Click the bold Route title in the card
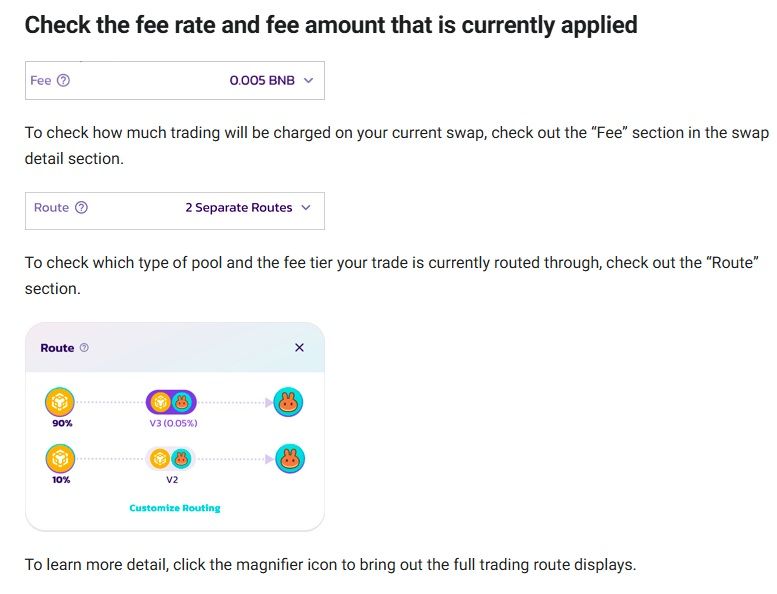777x594 pixels. 57,348
